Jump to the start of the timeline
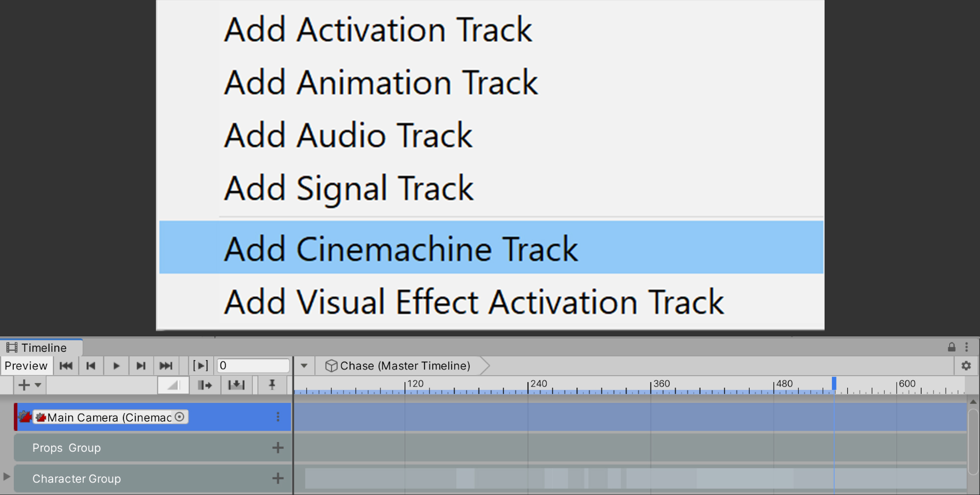 (x=66, y=366)
